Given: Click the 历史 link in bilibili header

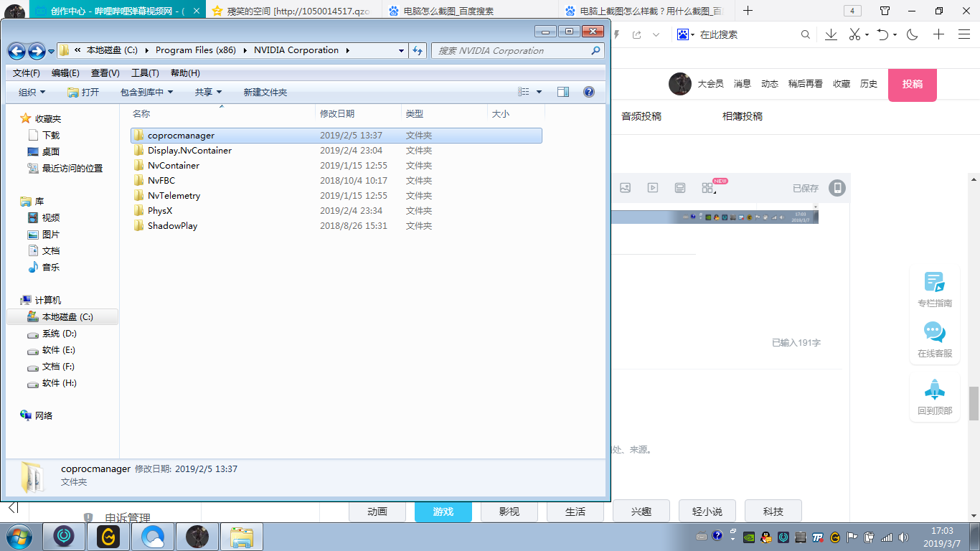Looking at the screenshot, I should [x=869, y=84].
